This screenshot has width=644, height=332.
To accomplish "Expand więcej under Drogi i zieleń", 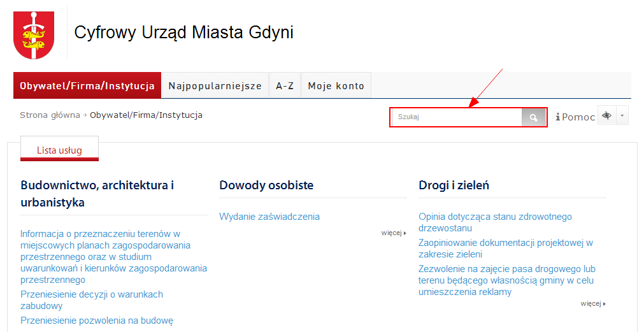I will tap(592, 304).
